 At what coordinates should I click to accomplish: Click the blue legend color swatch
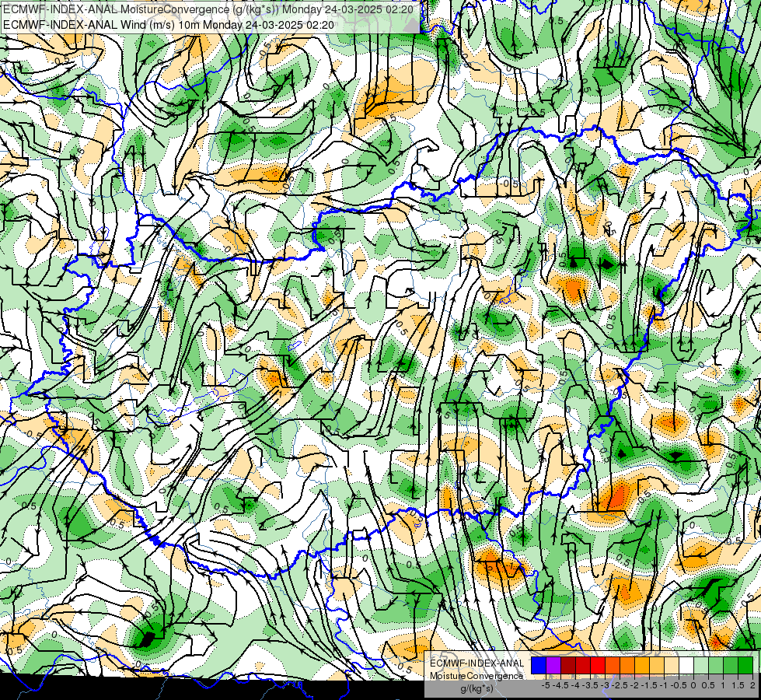coord(539,666)
